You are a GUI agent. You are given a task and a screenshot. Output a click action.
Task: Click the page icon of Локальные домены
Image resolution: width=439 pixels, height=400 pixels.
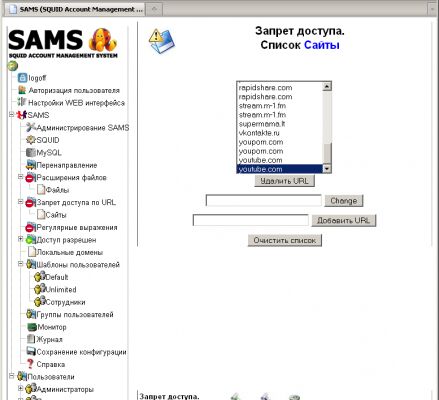pos(31,252)
